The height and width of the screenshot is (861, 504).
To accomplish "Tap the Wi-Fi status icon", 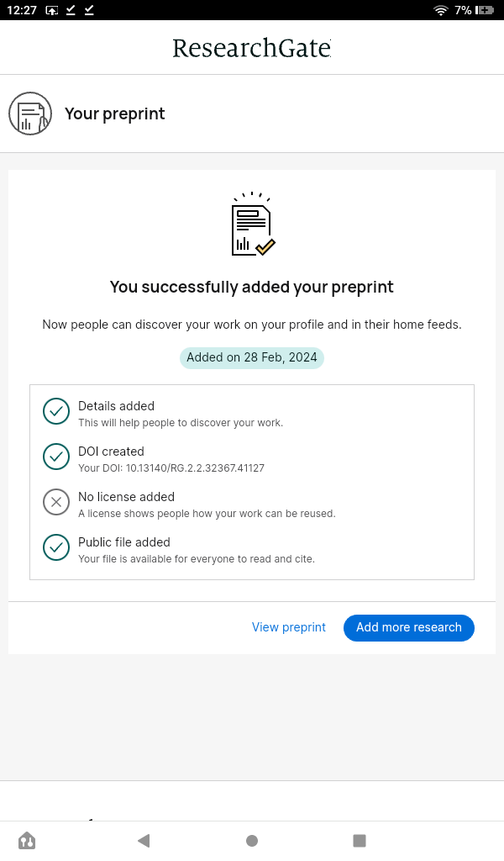I will (441, 10).
